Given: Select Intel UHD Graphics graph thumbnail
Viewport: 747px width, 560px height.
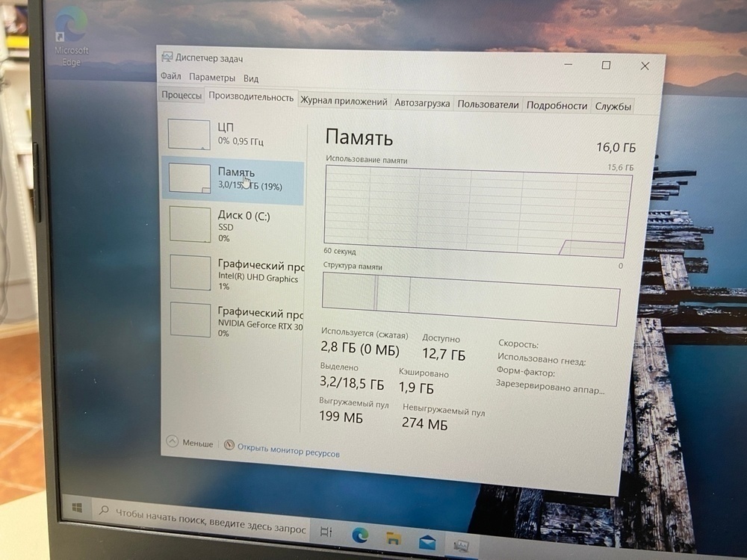Looking at the screenshot, I should tap(190, 273).
